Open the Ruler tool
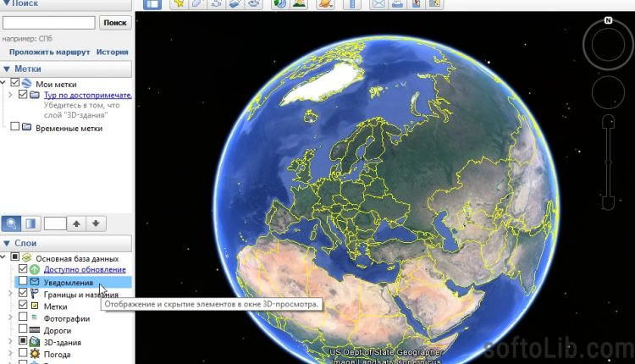This screenshot has width=635, height=364. click(352, 4)
